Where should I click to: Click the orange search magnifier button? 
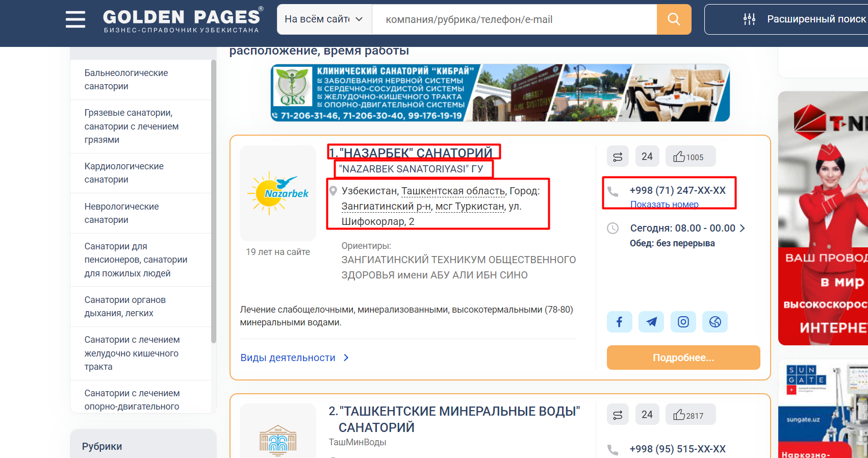click(x=674, y=19)
